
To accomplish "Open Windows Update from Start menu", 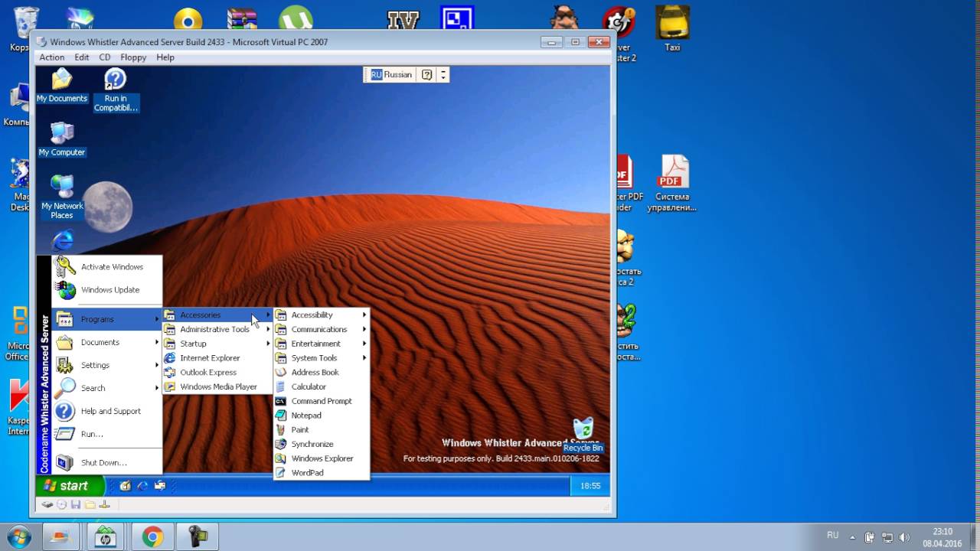I will pos(106,290).
